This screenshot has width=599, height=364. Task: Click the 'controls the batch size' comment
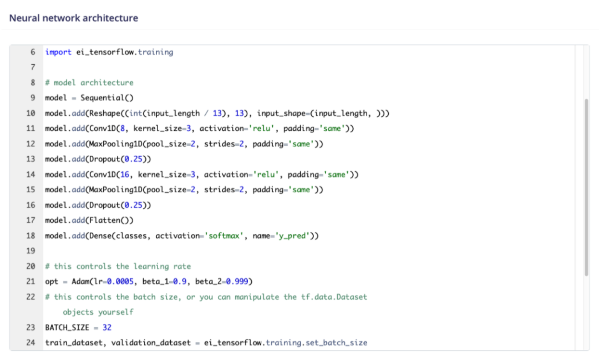pyautogui.click(x=206, y=297)
